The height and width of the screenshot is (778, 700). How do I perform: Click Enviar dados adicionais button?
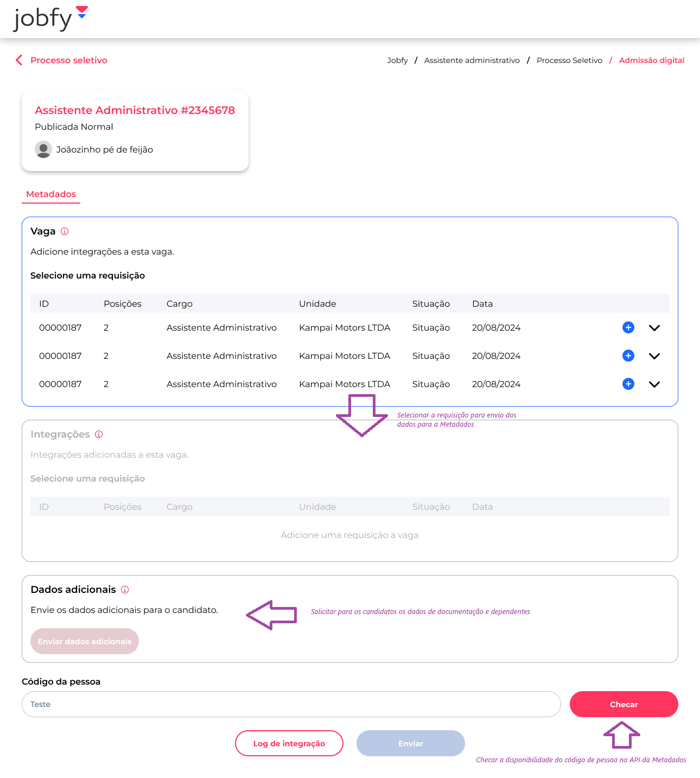pyautogui.click(x=85, y=641)
